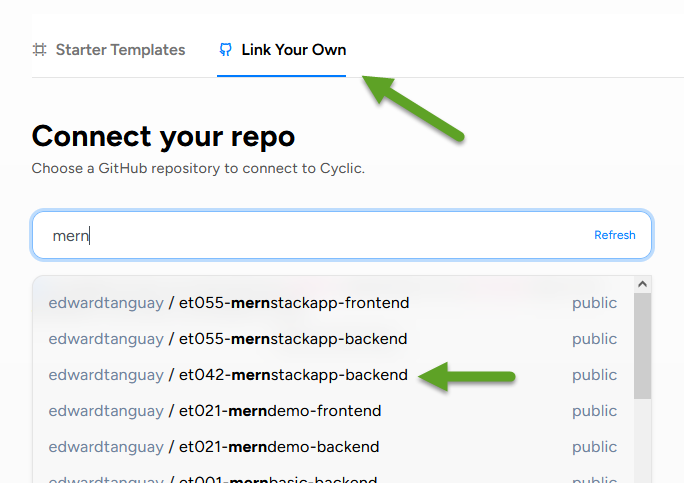Select et021-merndemo-backend repository
Image resolution: width=684 pixels, height=483 pixels.
point(333,447)
